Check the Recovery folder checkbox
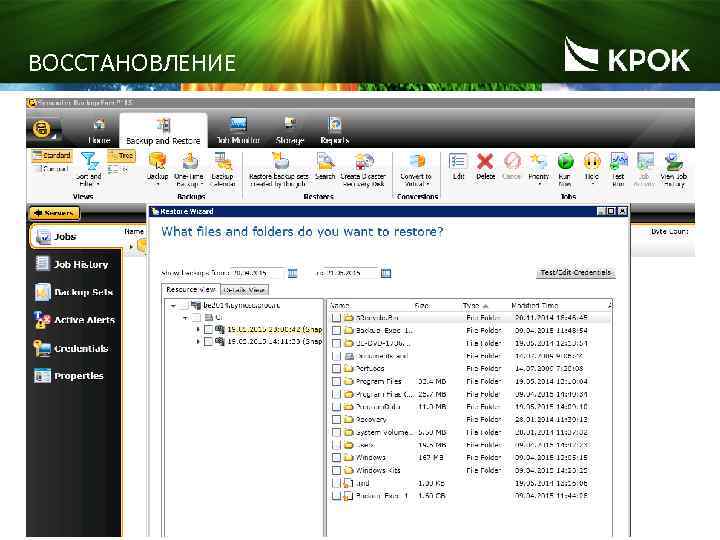The height and width of the screenshot is (540, 720). pyautogui.click(x=336, y=420)
